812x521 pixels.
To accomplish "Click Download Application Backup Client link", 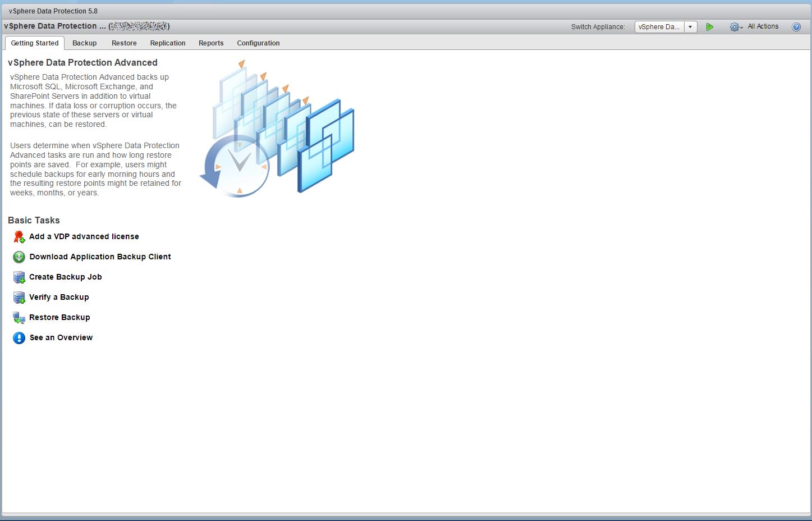I will 100,257.
